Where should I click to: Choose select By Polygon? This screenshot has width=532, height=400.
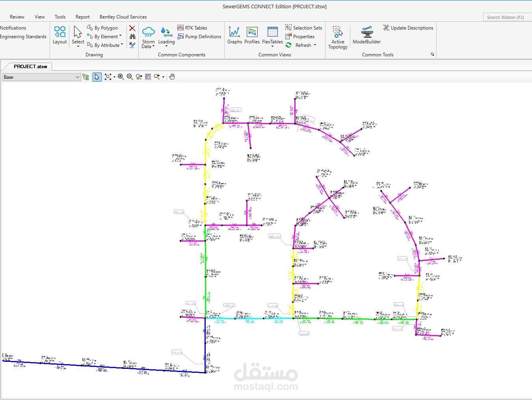coord(102,28)
